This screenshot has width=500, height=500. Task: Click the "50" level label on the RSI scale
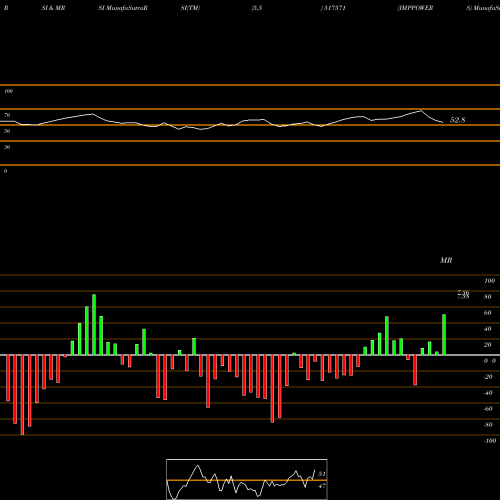coord(7,131)
